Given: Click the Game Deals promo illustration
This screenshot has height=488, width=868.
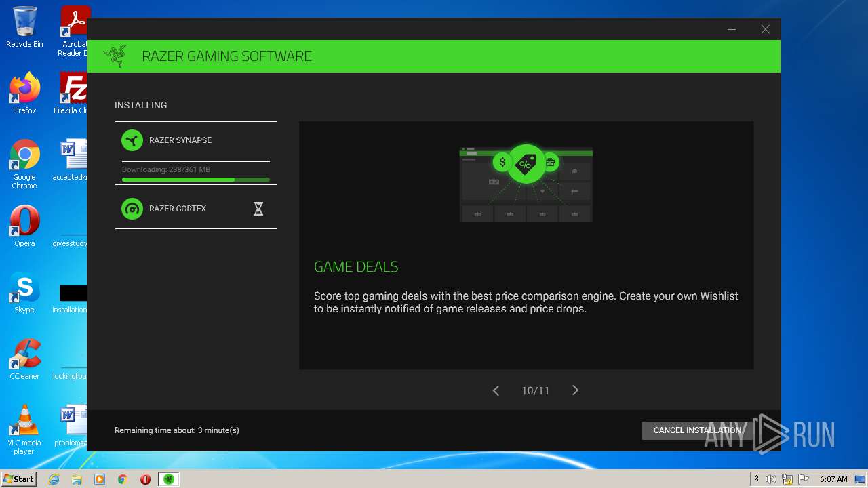Looking at the screenshot, I should click(x=526, y=184).
